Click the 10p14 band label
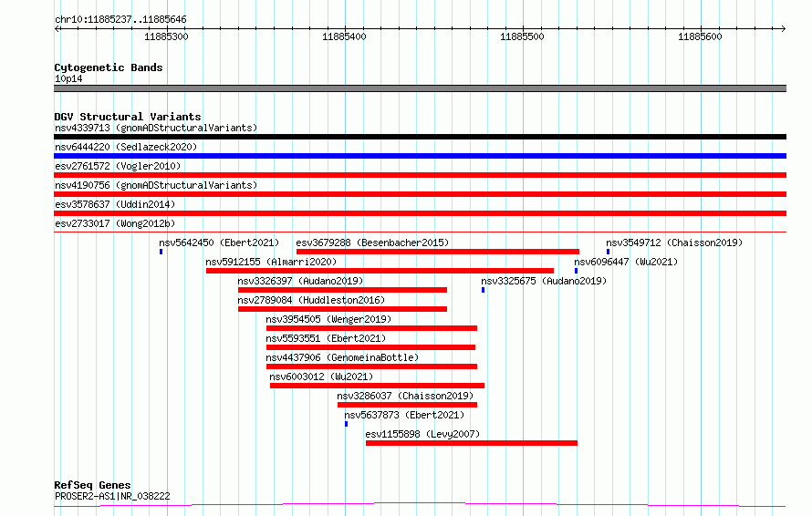 point(68,78)
